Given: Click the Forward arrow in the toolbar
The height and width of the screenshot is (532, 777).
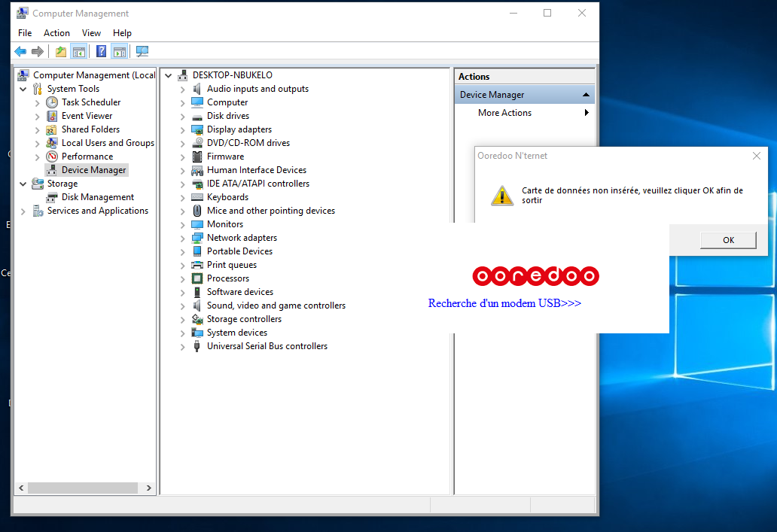Looking at the screenshot, I should [38, 51].
